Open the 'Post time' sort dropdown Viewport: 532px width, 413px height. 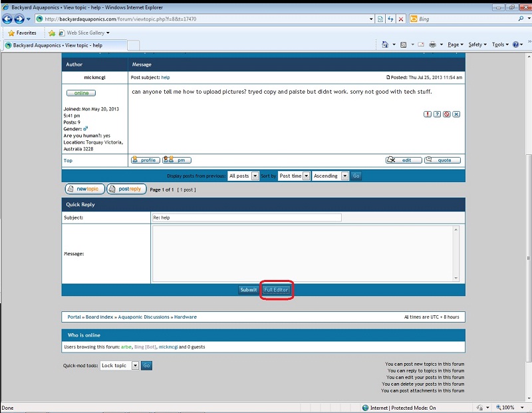point(294,176)
